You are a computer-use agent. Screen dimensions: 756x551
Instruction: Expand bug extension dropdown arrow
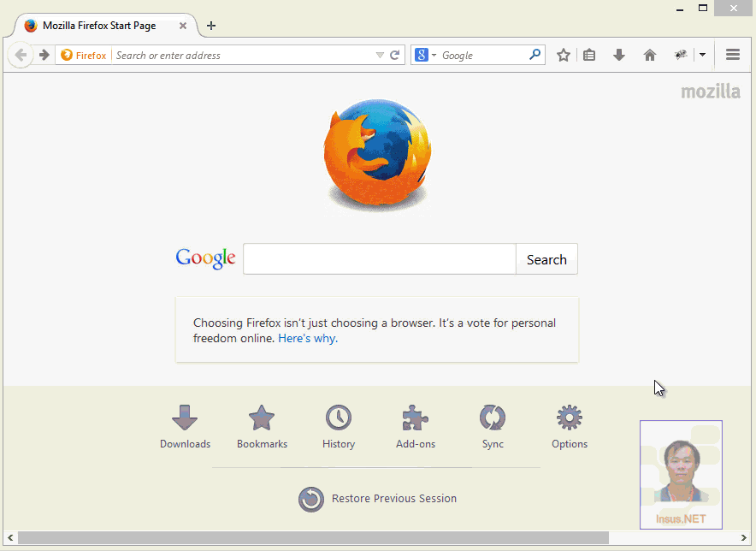click(702, 55)
